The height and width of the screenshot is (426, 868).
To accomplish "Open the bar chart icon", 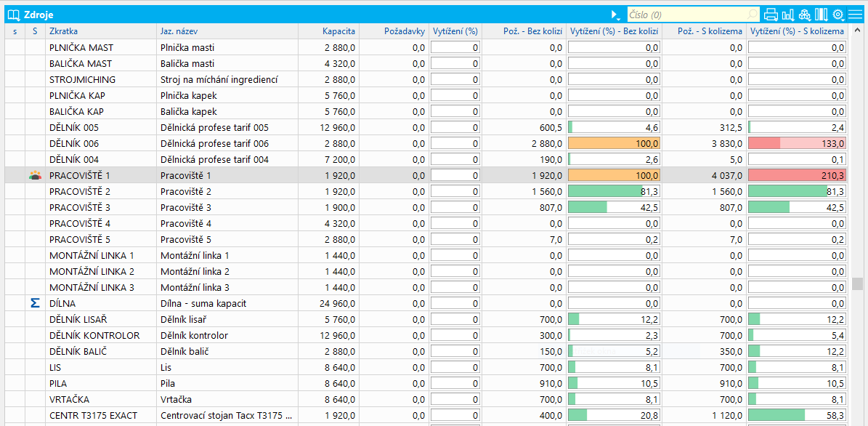I will [787, 15].
